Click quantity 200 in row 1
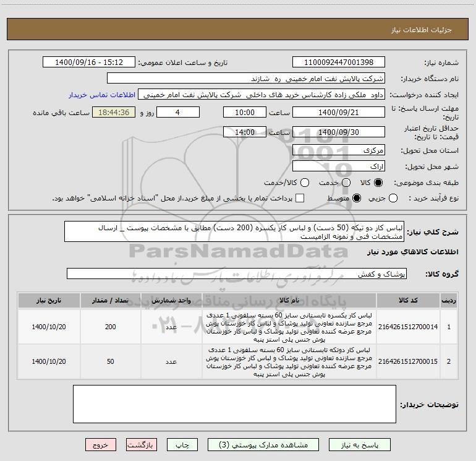The image size is (476, 461). tap(111, 327)
